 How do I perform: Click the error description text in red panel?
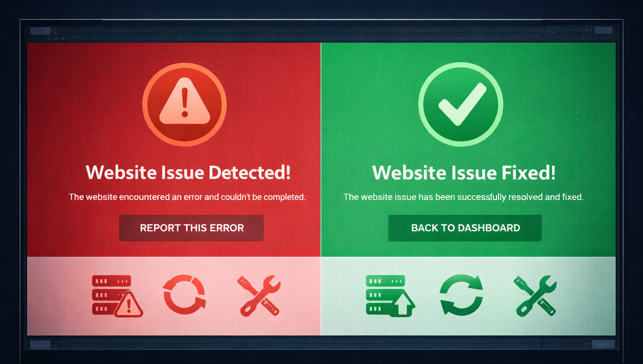(x=187, y=197)
